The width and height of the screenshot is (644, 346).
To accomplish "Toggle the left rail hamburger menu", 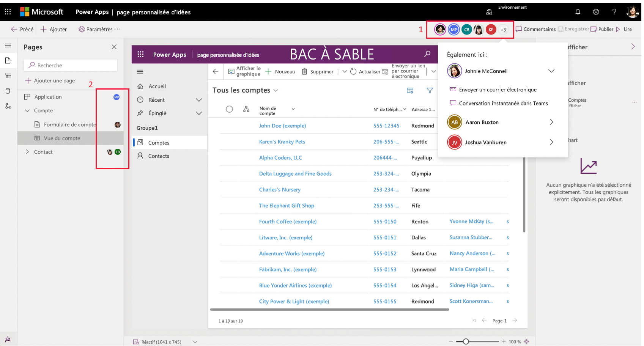I will (8, 46).
